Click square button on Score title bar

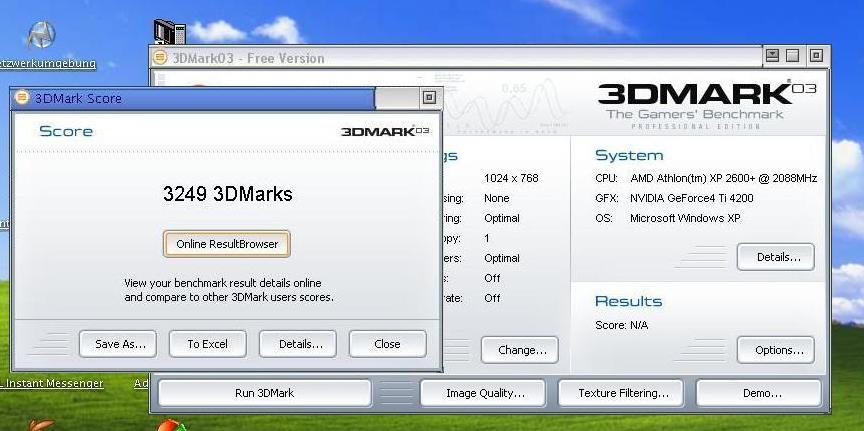(x=429, y=98)
